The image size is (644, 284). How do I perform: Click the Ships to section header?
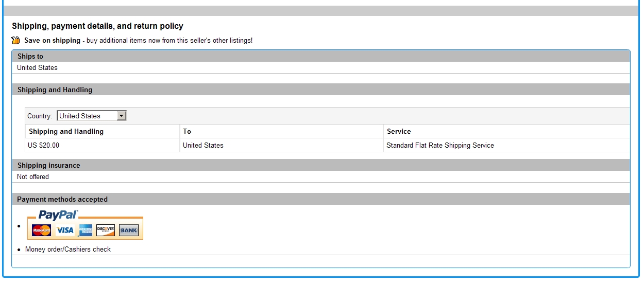(30, 57)
